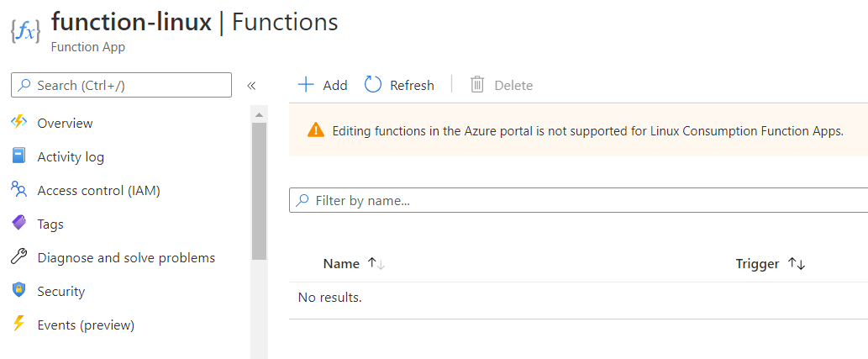Viewport: 868px width, 359px height.
Task: Click the Events lightning bolt icon
Action: pos(18,325)
